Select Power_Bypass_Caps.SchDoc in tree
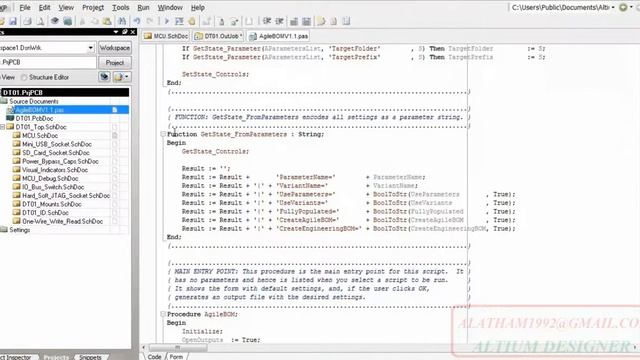 pyautogui.click(x=60, y=161)
